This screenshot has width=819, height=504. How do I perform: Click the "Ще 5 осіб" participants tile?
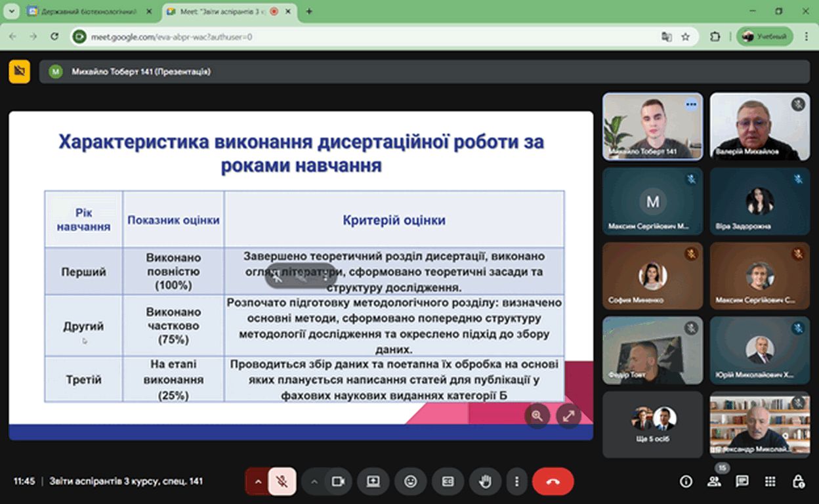pos(652,425)
